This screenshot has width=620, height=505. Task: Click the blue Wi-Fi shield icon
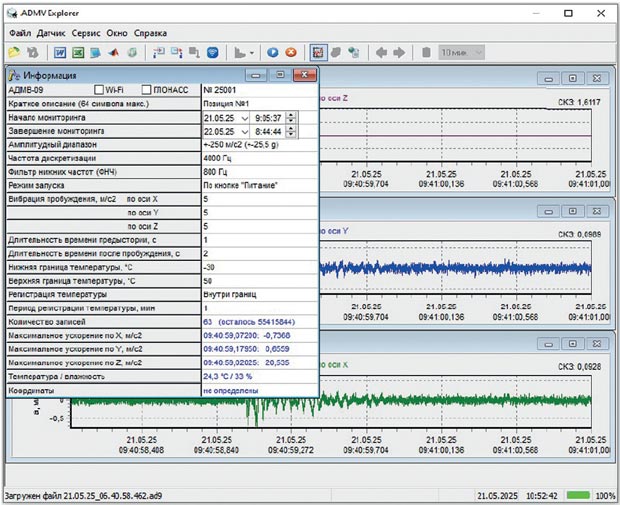(213, 52)
